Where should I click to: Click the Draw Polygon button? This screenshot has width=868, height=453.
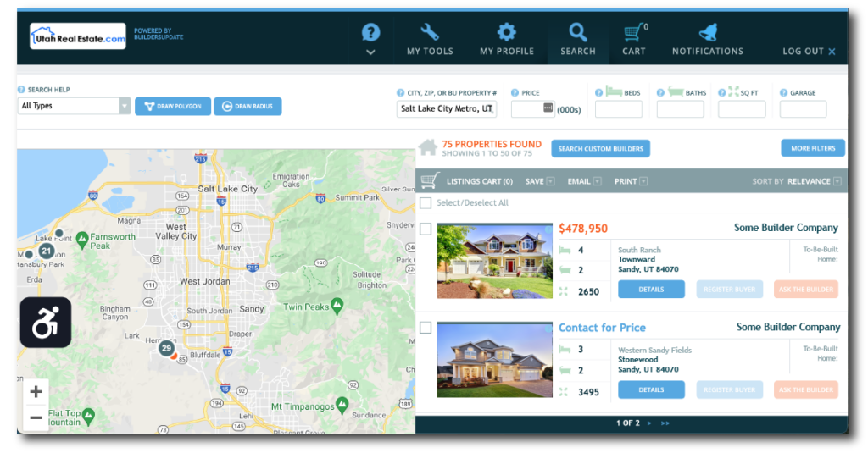172,107
